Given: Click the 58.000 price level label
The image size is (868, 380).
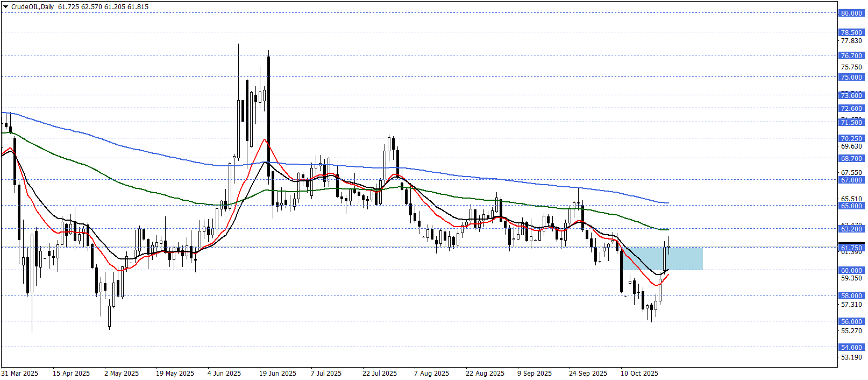Looking at the screenshot, I should click(851, 295).
